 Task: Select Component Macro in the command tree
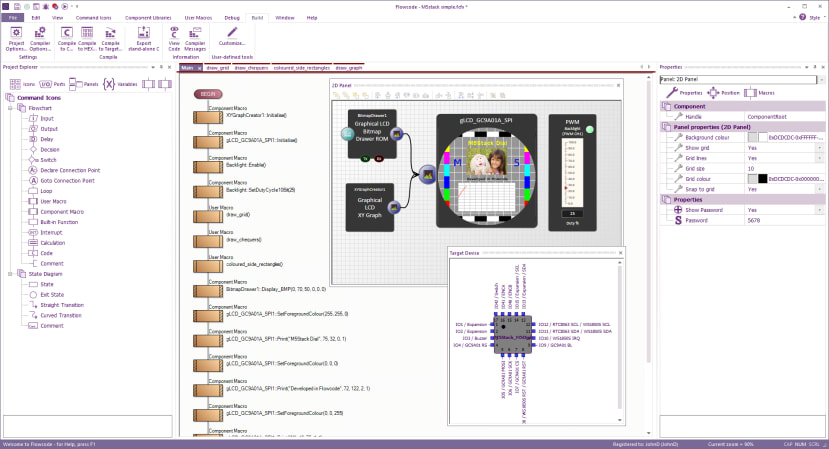point(62,212)
